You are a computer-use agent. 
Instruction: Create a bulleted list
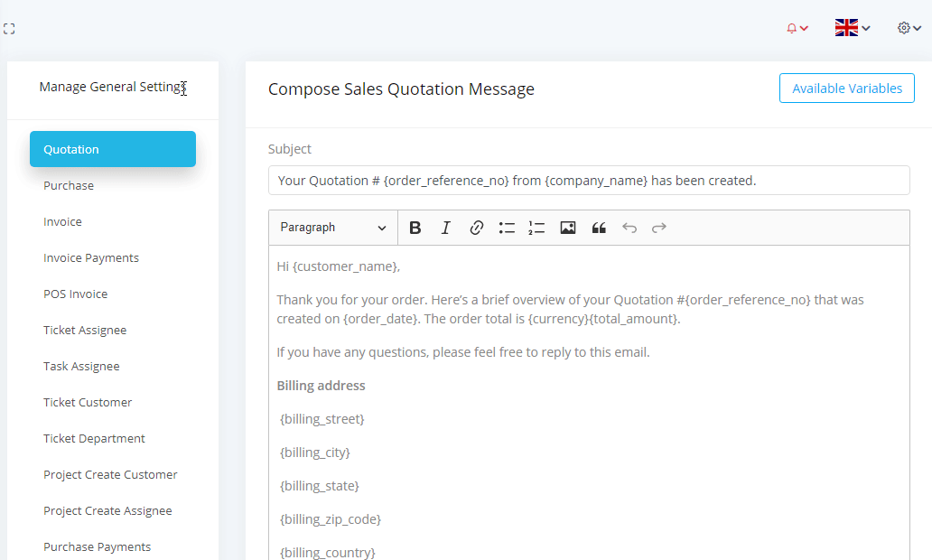tap(507, 228)
